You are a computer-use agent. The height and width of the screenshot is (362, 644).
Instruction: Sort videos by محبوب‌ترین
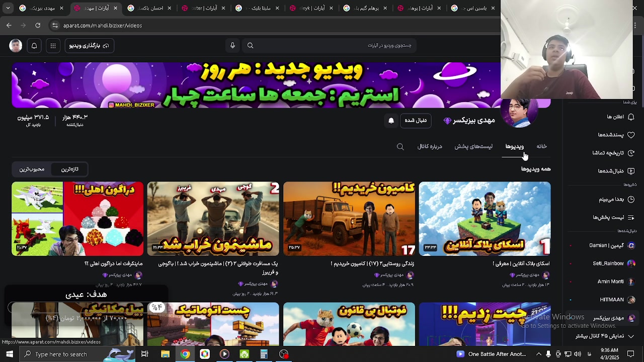(x=32, y=169)
